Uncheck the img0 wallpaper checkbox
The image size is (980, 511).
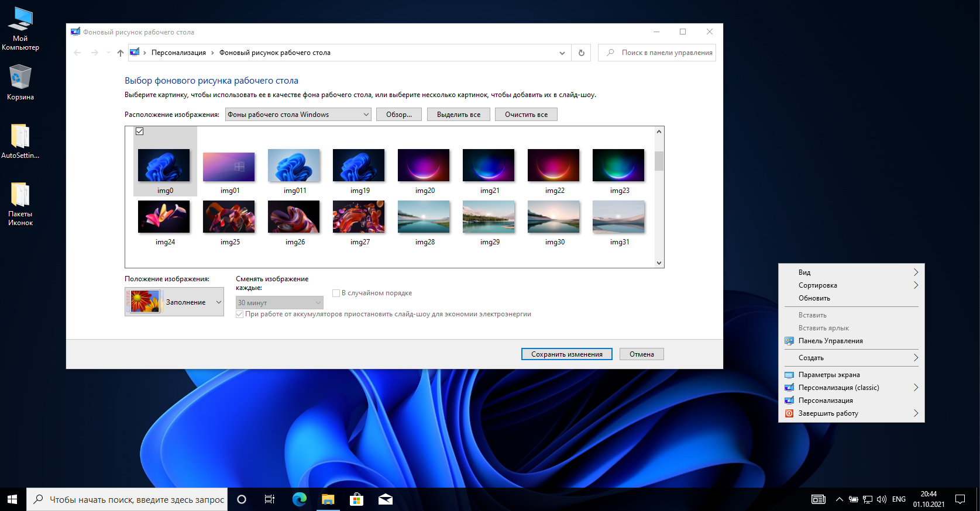(x=140, y=132)
